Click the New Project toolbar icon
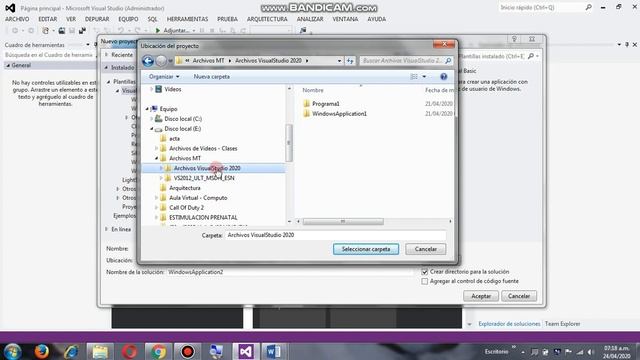The width and height of the screenshot is (640, 360). [x=46, y=31]
